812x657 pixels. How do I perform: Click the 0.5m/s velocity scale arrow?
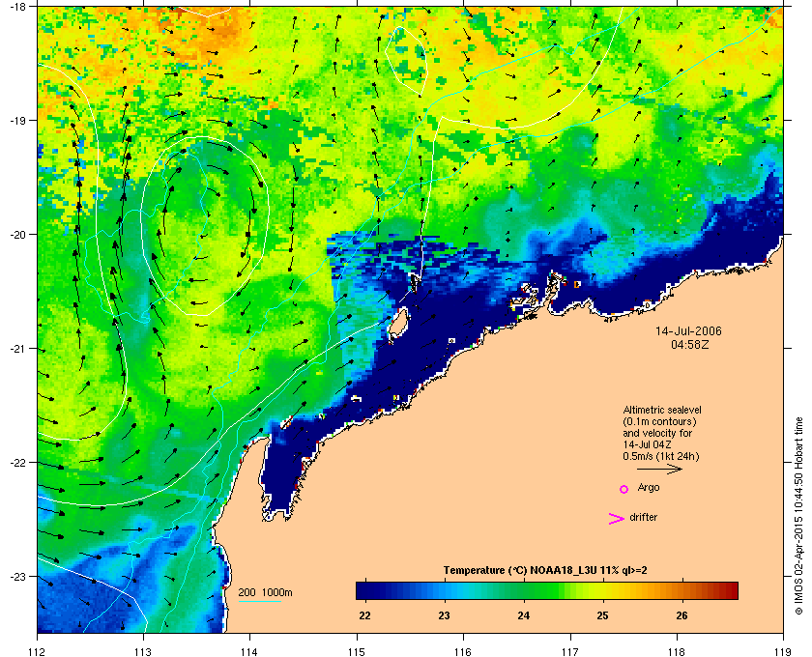(659, 470)
